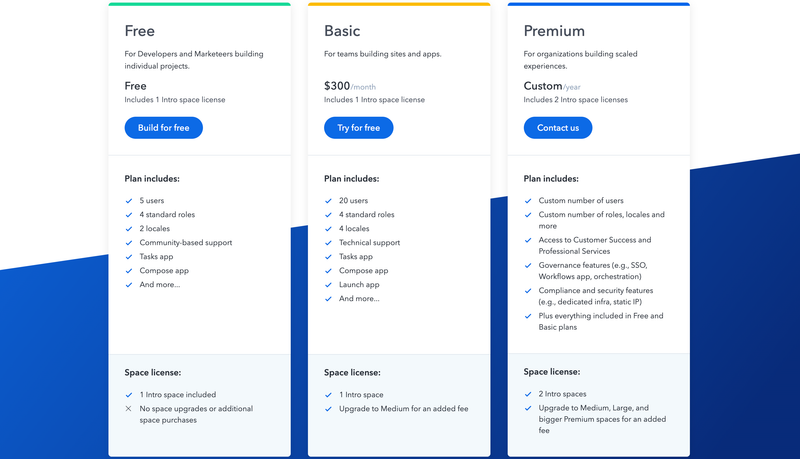This screenshot has height=459, width=800.
Task: Click the Contact us button
Action: [x=558, y=128]
